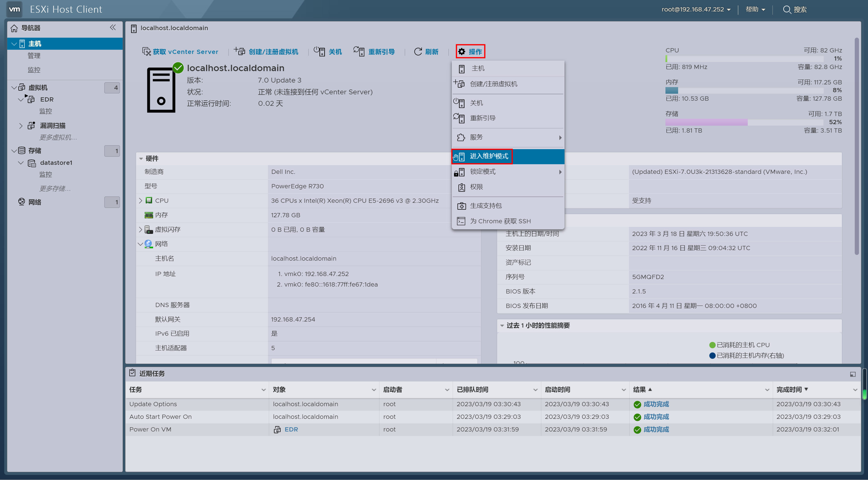This screenshot has width=868, height=480.
Task: Choose Shut down from the actions menu
Action: [x=508, y=103]
